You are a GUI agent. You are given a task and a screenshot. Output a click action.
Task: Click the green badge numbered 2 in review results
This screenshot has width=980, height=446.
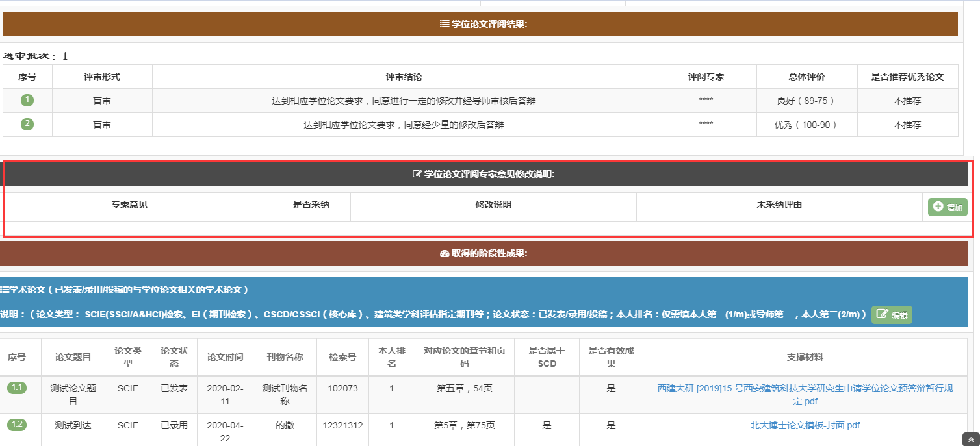(27, 124)
